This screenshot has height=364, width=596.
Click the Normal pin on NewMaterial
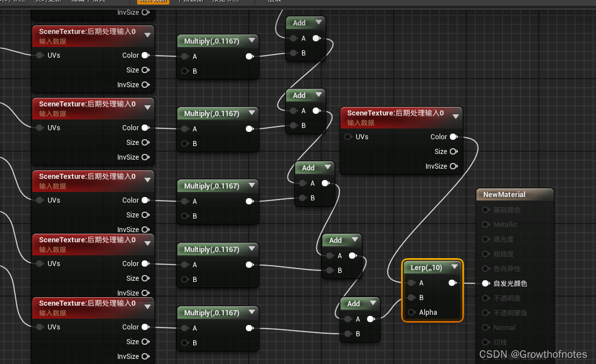(486, 328)
